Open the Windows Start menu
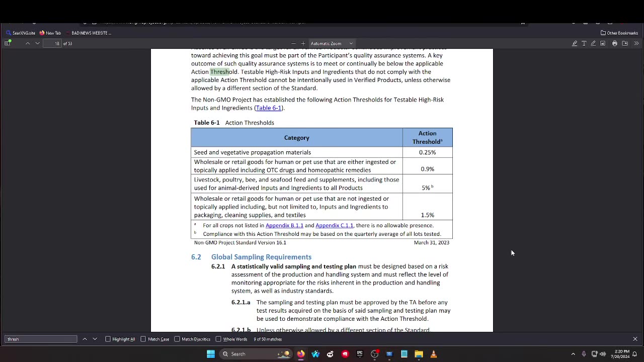The image size is (644, 362). (x=211, y=354)
